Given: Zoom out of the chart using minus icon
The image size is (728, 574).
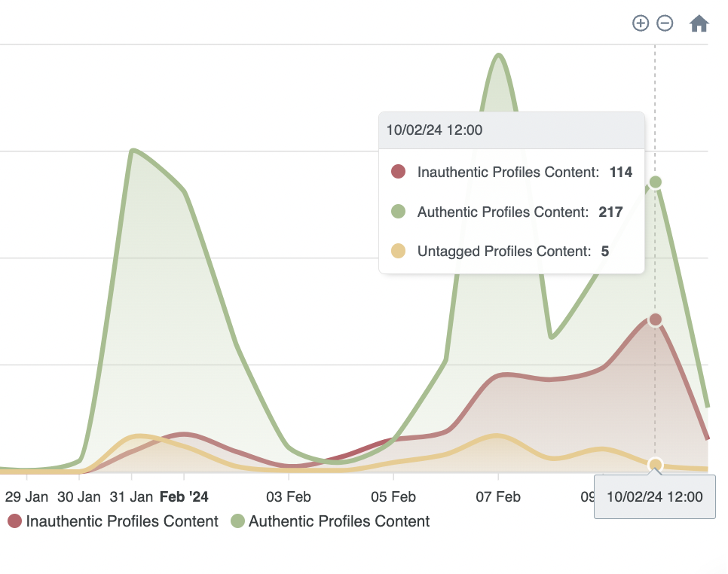Looking at the screenshot, I should click(664, 23).
